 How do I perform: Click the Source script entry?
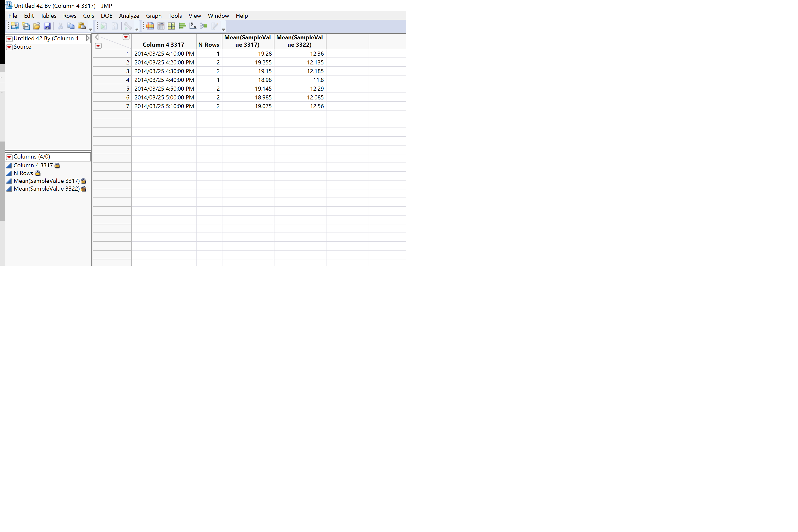click(x=22, y=47)
